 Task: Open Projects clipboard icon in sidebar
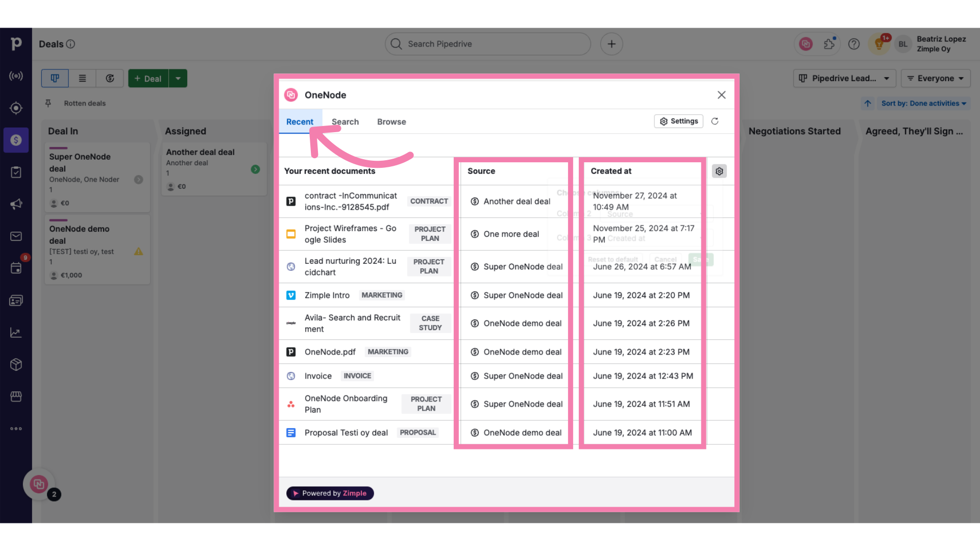[16, 172]
